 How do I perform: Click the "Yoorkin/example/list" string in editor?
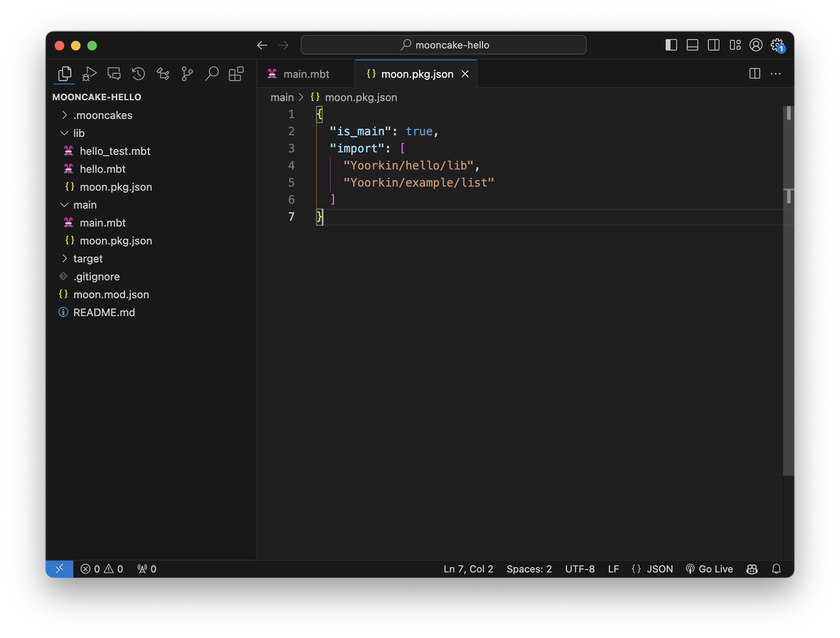(419, 182)
